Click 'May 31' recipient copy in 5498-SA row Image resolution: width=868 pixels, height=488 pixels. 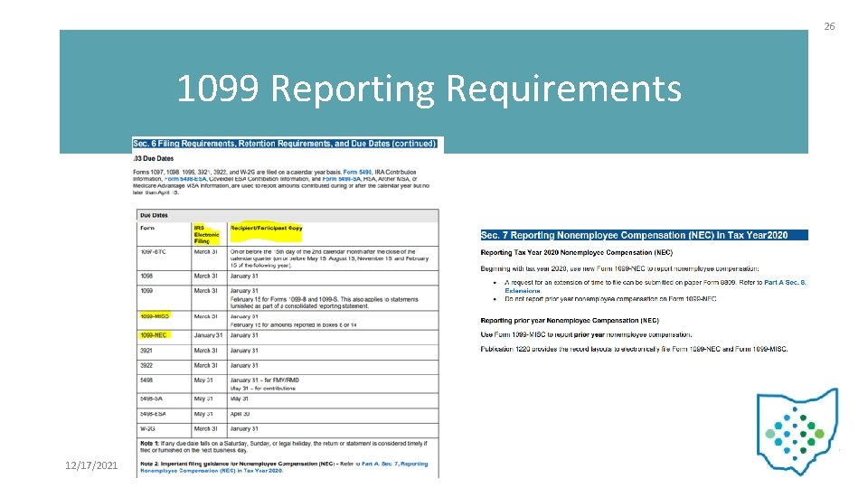[239, 399]
